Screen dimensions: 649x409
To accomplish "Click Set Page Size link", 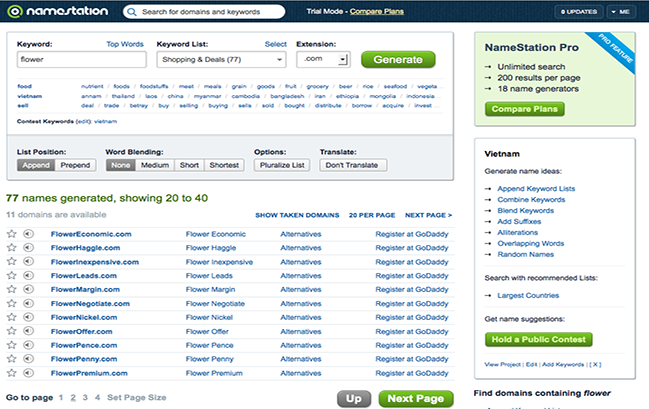I will coord(137,397).
